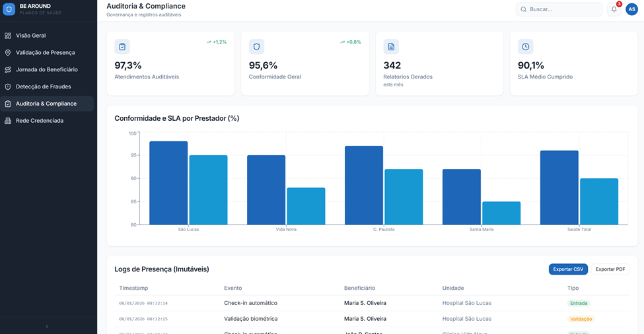Click Saúde Total light blue bar
Image resolution: width=644 pixels, height=334 pixels.
[599, 201]
